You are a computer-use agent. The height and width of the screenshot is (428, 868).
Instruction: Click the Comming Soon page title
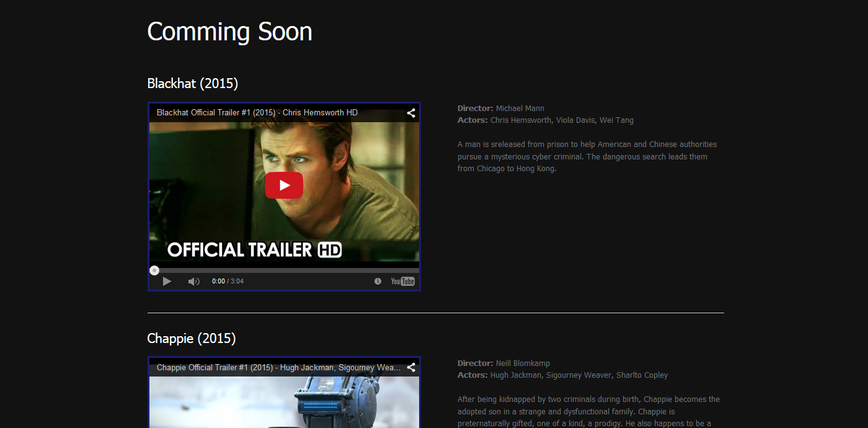point(230,32)
